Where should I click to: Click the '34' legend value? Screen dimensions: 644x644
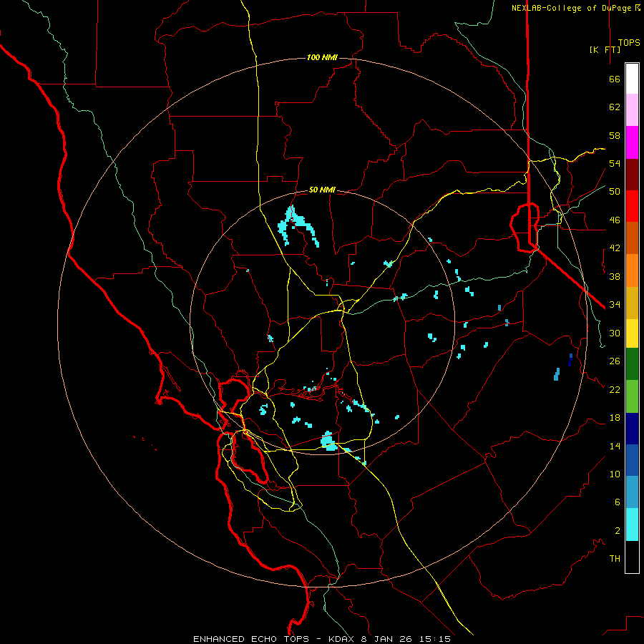pos(615,305)
